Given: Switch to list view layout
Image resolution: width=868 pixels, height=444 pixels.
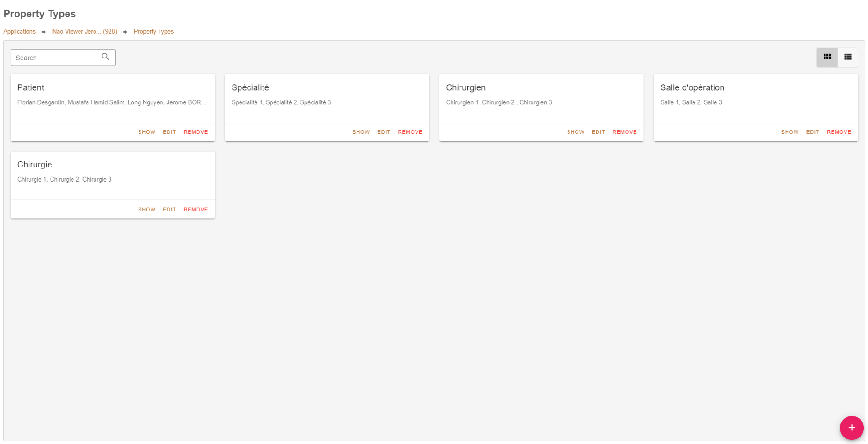Looking at the screenshot, I should (x=847, y=57).
